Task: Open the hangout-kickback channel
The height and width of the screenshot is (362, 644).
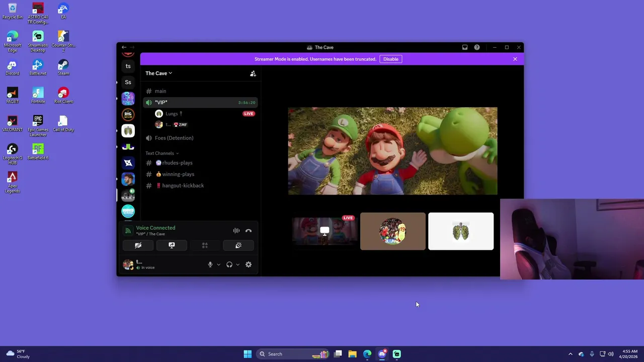Action: click(200, 186)
